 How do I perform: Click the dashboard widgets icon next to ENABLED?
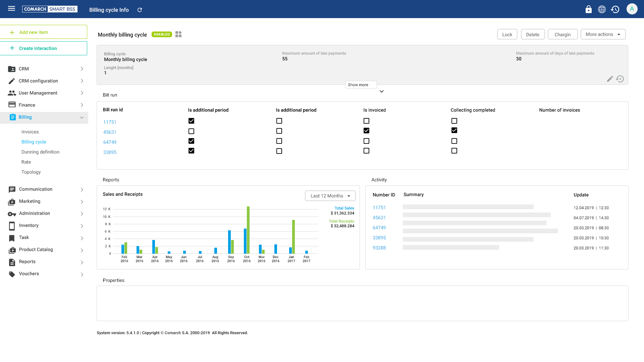pos(178,35)
